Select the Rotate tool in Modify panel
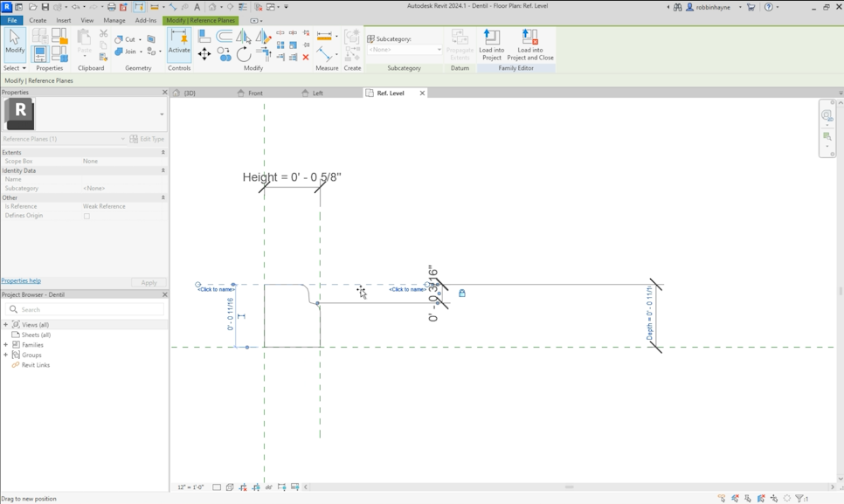Viewport: 844px width, 504px height. [x=243, y=53]
